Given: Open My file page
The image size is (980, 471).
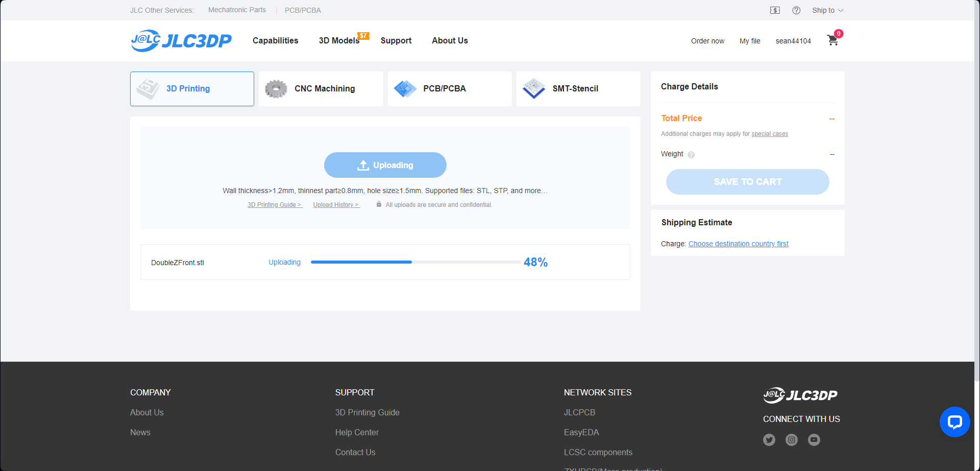Looking at the screenshot, I should (x=750, y=41).
